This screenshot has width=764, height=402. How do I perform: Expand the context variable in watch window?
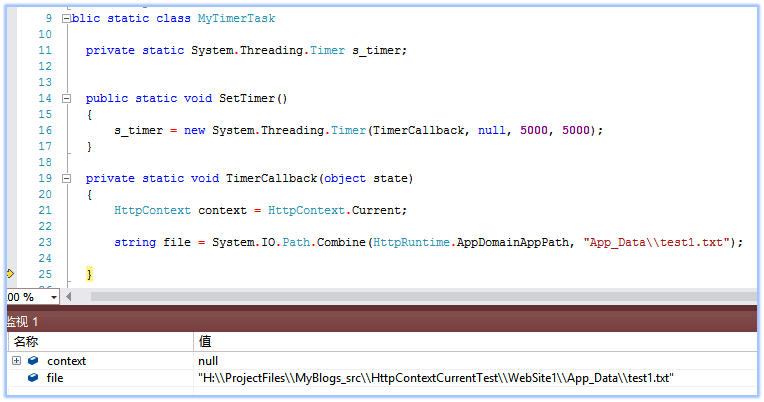[16, 361]
